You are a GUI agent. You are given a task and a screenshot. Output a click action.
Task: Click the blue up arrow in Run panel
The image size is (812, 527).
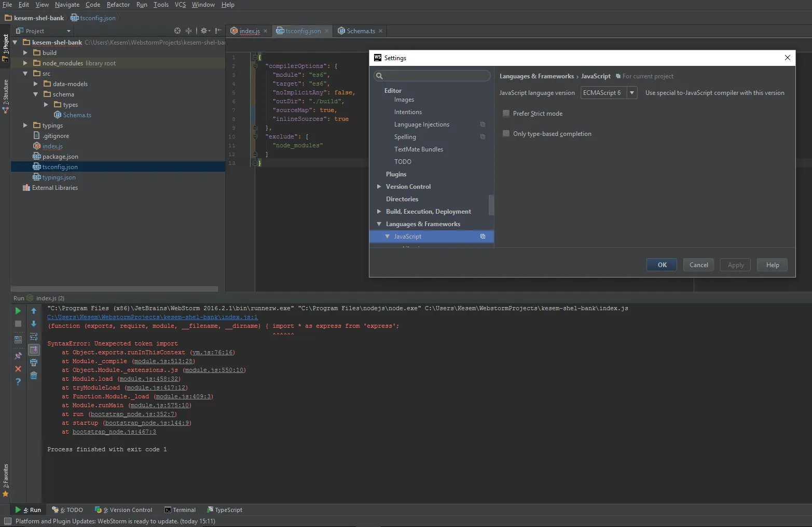(34, 311)
